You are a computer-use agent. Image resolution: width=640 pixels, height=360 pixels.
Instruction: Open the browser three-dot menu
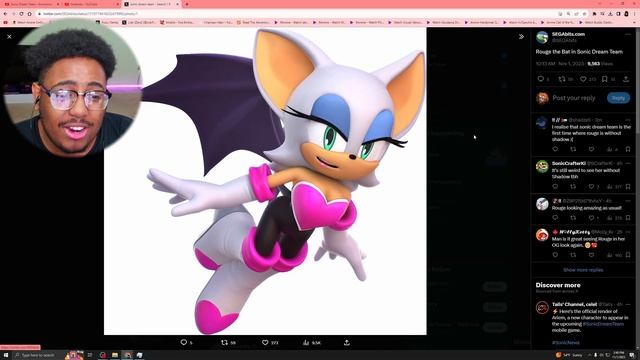635,13
